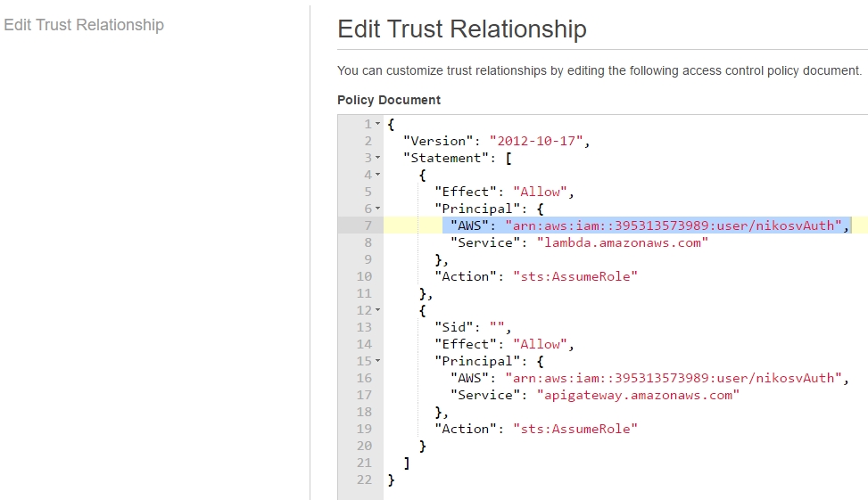Screen dimensions: 868x500
Task: Collapse the Principal fold on line 15
Action: click(x=377, y=361)
